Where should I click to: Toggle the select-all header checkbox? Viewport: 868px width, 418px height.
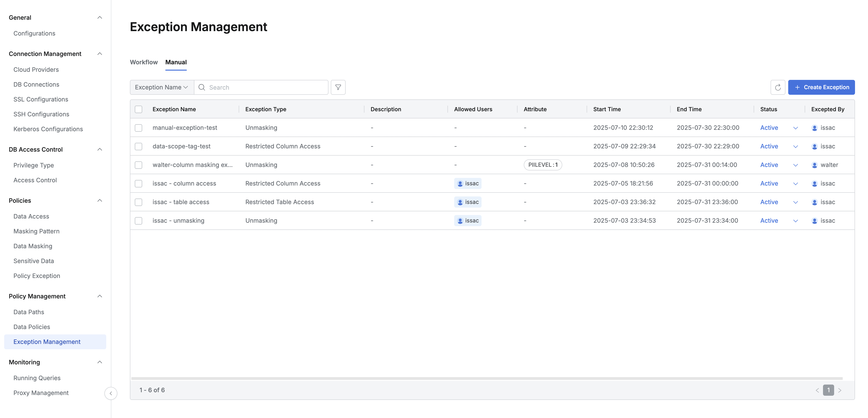138,109
